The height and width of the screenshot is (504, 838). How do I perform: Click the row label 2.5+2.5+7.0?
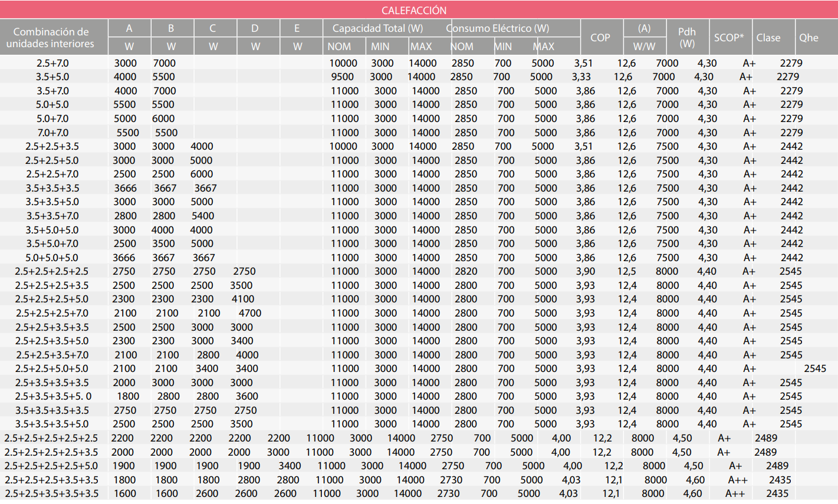click(52, 174)
